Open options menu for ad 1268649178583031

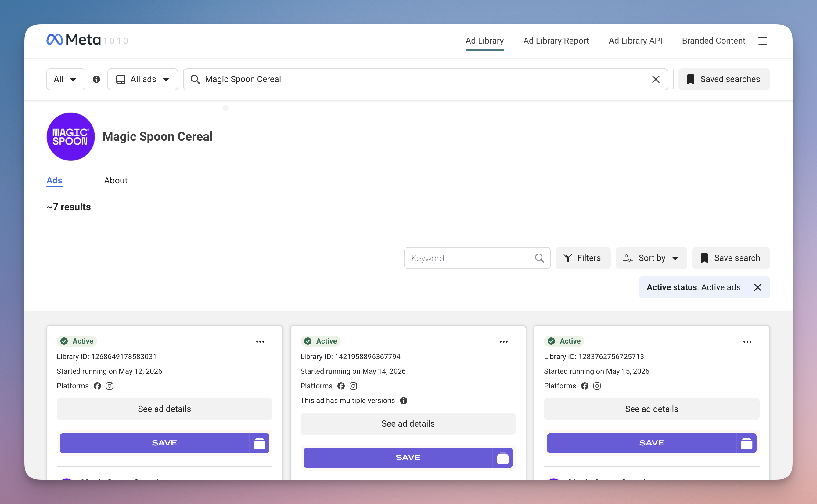260,342
